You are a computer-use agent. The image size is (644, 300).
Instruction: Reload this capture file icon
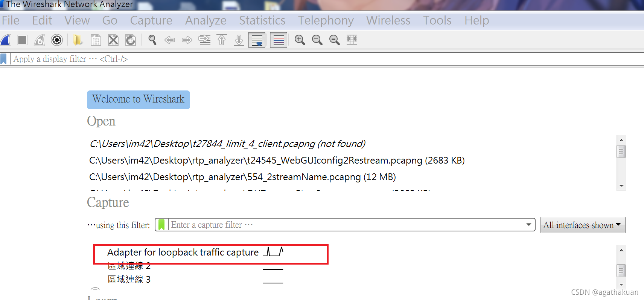tap(131, 40)
